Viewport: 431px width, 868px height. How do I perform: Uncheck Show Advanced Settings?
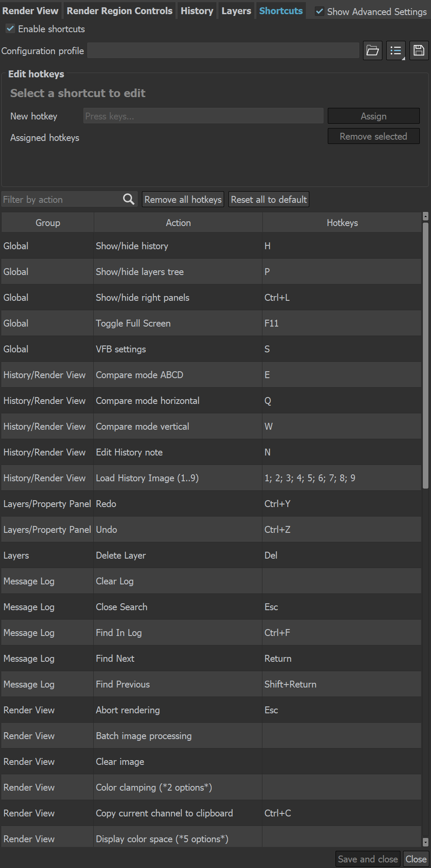click(319, 12)
